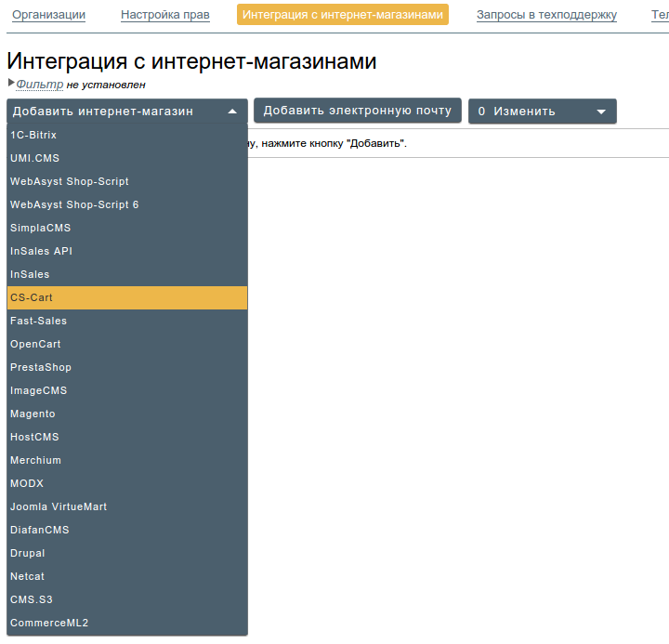Select 'PrestaShop' from the menu
669x644 pixels.
tap(41, 367)
